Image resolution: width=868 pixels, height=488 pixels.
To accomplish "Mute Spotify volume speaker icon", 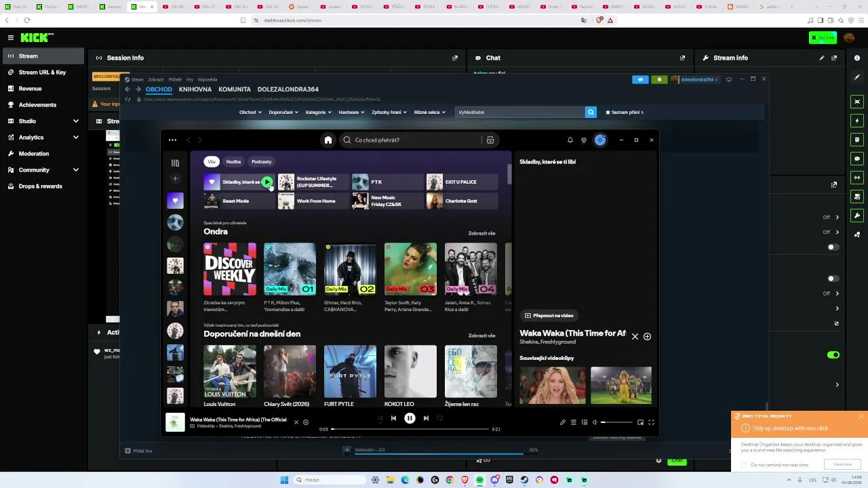I will tap(595, 422).
